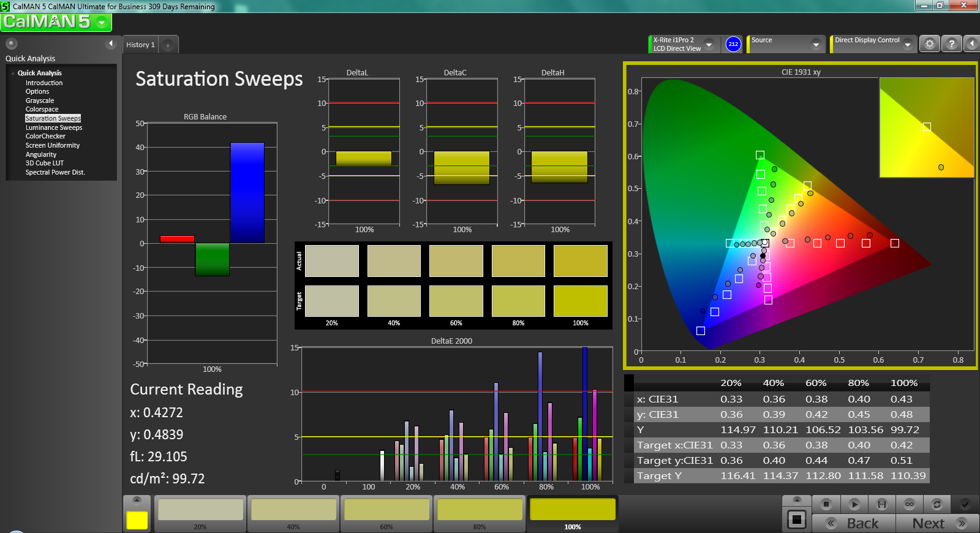Image resolution: width=980 pixels, height=533 pixels.
Task: Open the settings gear icon
Action: pos(929,44)
